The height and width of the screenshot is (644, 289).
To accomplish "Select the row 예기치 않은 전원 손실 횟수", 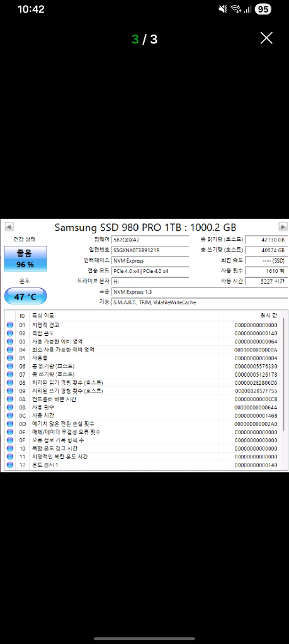I will [x=142, y=424].
